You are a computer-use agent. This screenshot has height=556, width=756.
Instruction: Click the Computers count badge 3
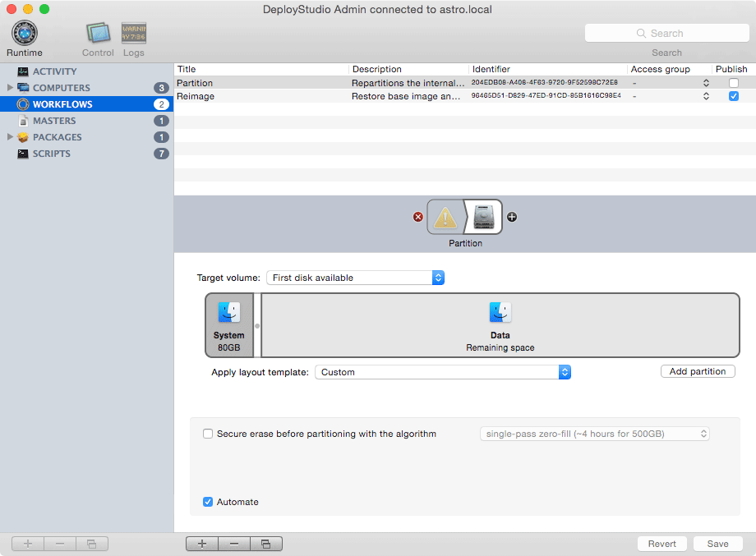[x=161, y=88]
